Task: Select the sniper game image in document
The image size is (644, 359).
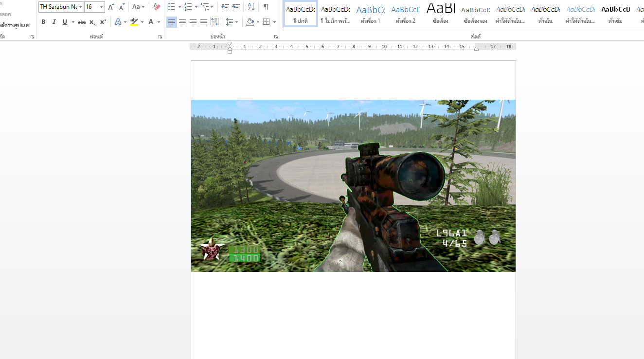Action: click(353, 186)
